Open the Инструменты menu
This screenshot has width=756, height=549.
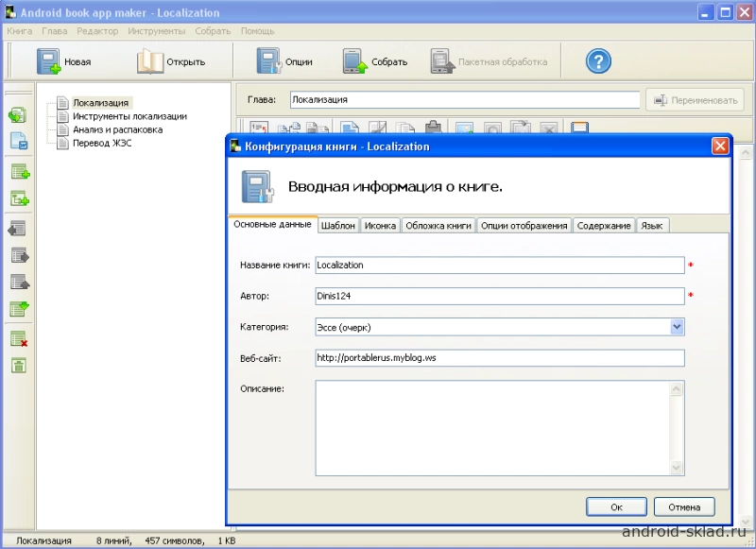click(157, 30)
